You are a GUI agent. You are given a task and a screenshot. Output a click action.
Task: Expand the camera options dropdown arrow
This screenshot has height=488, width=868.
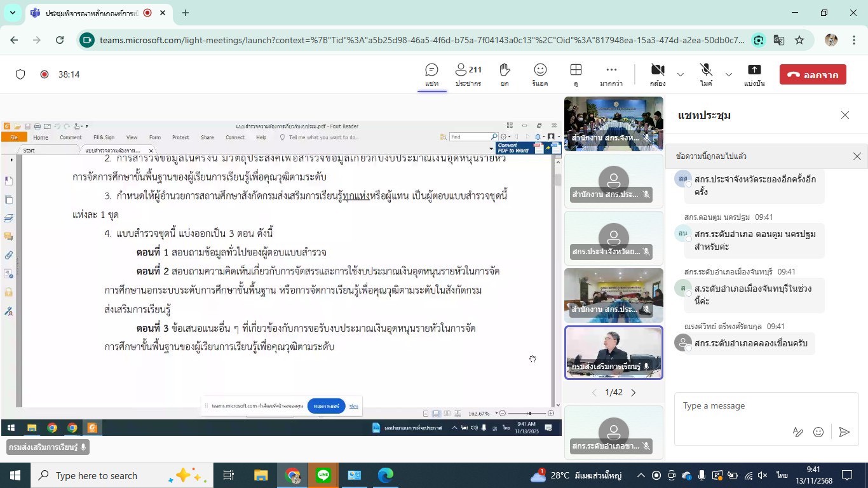pyautogui.click(x=681, y=74)
